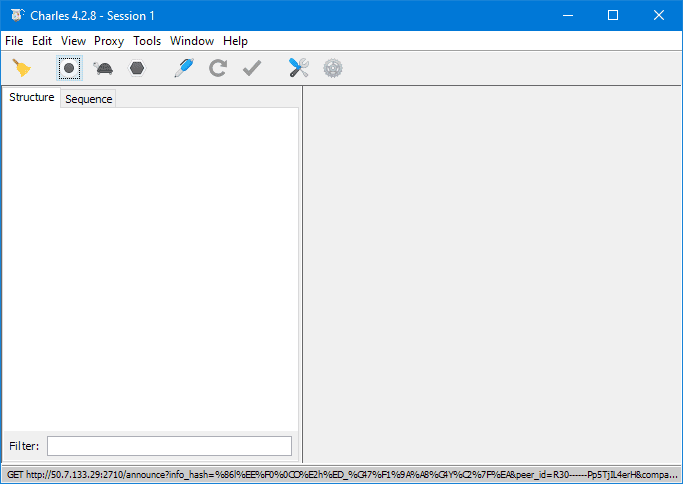Focus the Filter input field

pyautogui.click(x=169, y=446)
